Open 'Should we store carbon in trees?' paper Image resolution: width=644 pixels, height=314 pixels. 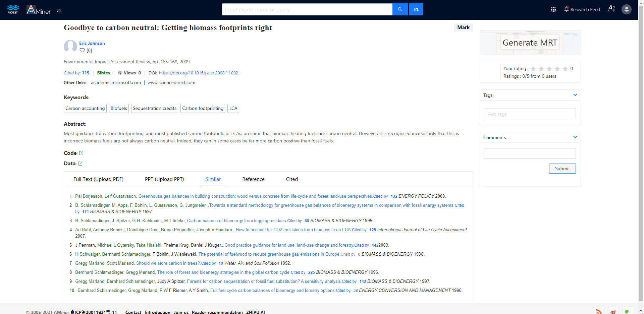click(168, 263)
